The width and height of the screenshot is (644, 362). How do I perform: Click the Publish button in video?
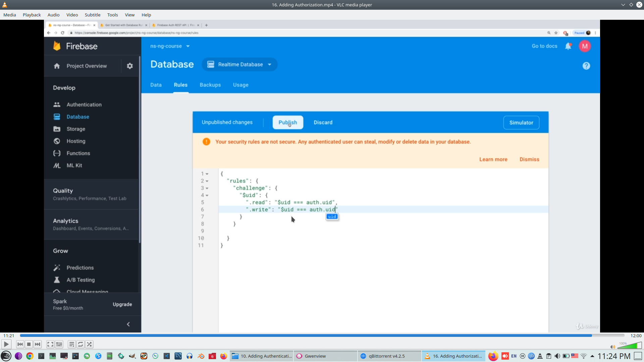(288, 122)
